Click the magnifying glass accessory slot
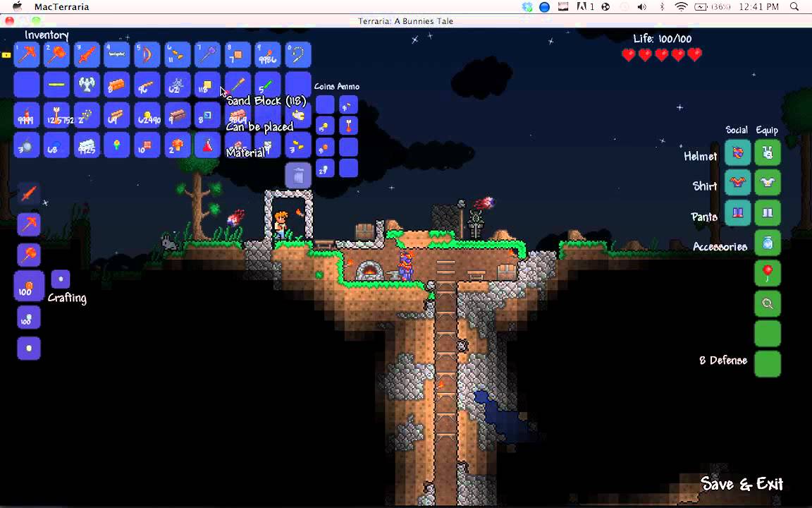Viewport: 812px width, 508px height. point(768,303)
